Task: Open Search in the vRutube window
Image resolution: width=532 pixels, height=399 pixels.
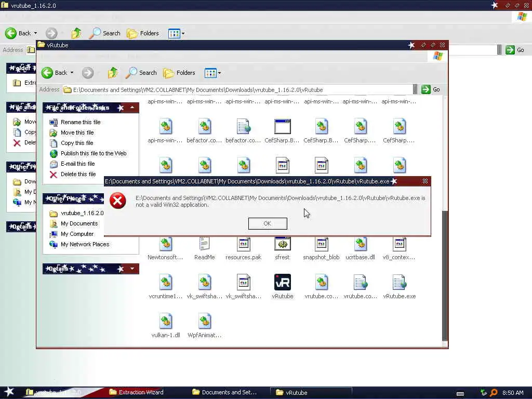Action: coord(141,73)
